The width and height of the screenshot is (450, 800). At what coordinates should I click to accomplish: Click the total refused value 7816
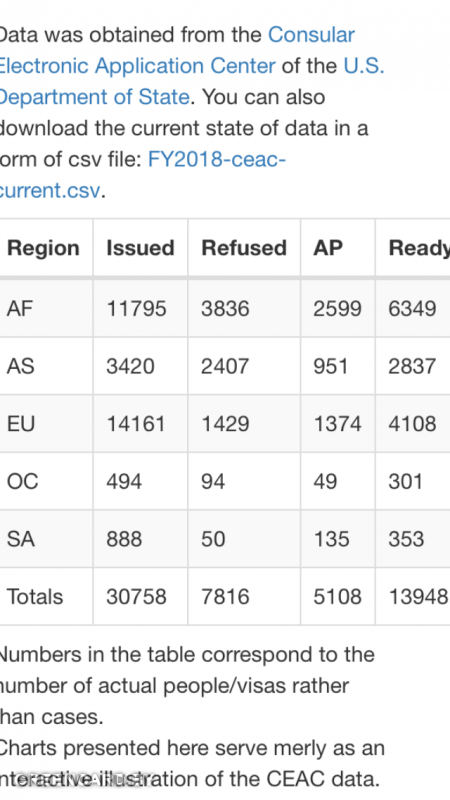[x=225, y=597]
